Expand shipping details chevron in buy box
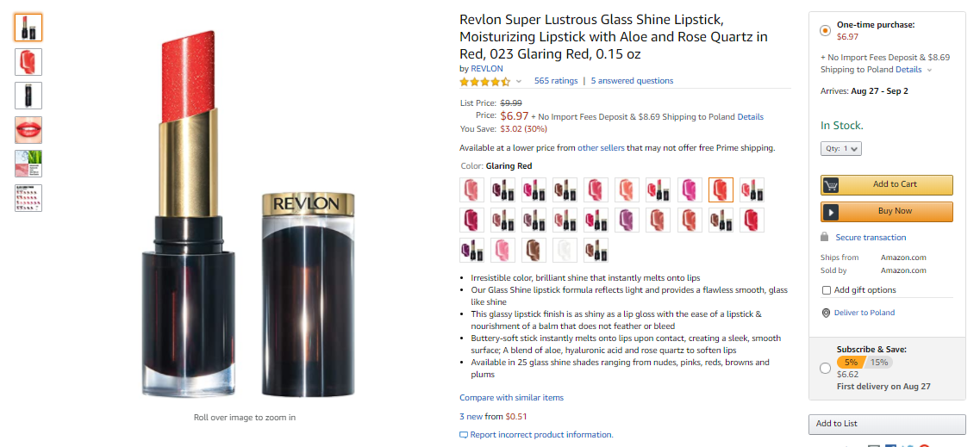The width and height of the screenshot is (980, 447). (x=929, y=71)
